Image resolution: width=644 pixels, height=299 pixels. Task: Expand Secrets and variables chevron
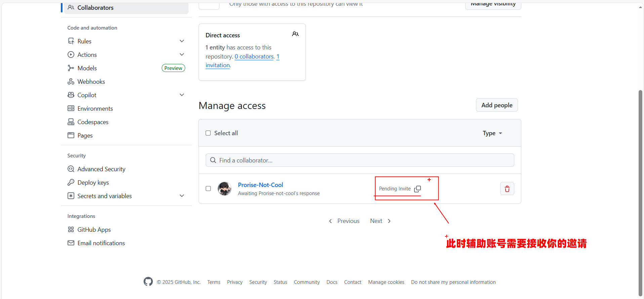[x=182, y=196]
